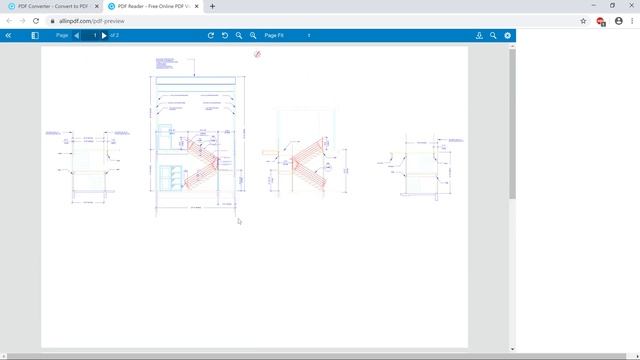The height and width of the screenshot is (360, 640).
Task: View site security lock info
Action: (52, 21)
